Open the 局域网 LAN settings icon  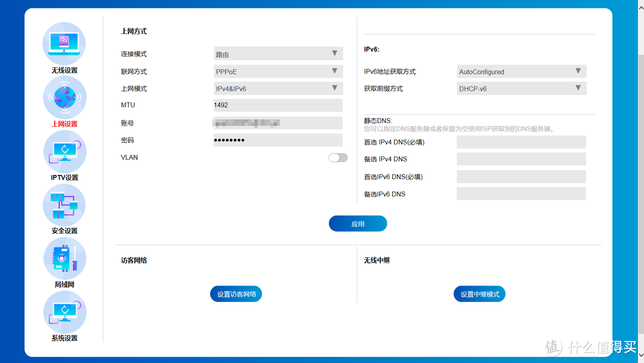click(64, 258)
